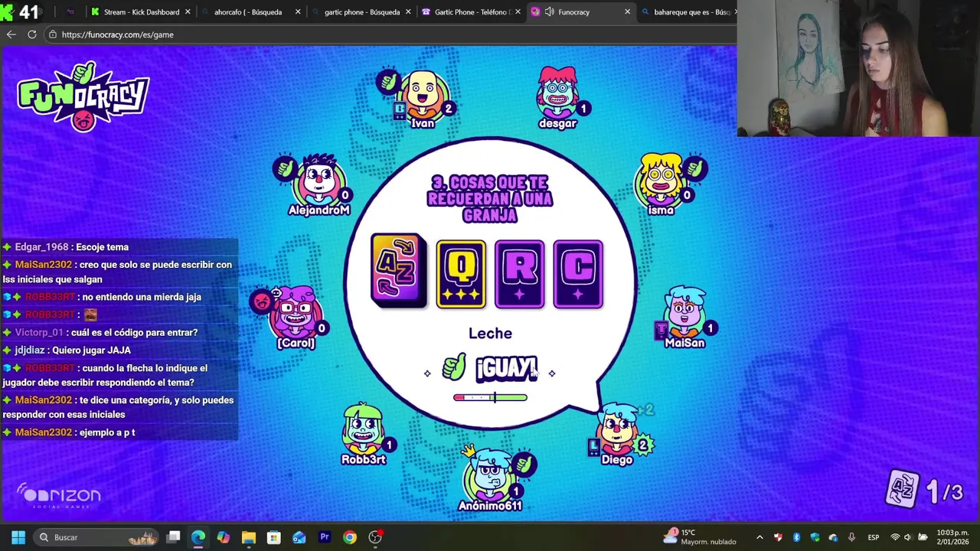Pick the C letter card

578,274
